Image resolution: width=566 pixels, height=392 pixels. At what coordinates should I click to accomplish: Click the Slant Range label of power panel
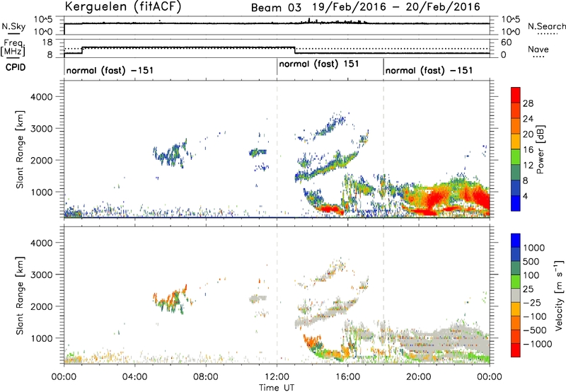pyautogui.click(x=20, y=149)
